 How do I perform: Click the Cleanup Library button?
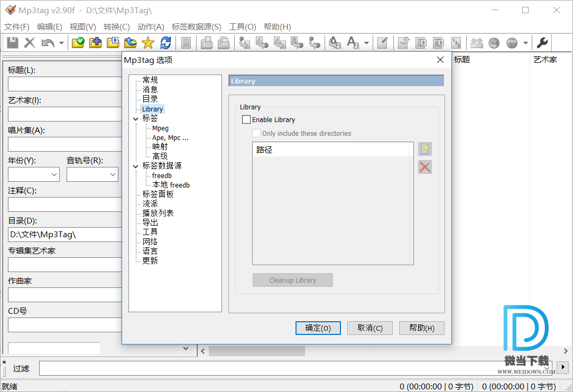coord(293,280)
